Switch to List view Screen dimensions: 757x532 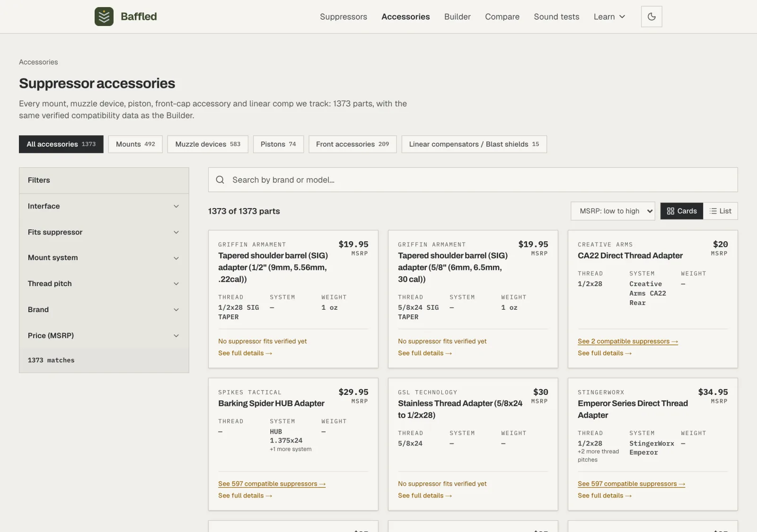pos(721,211)
